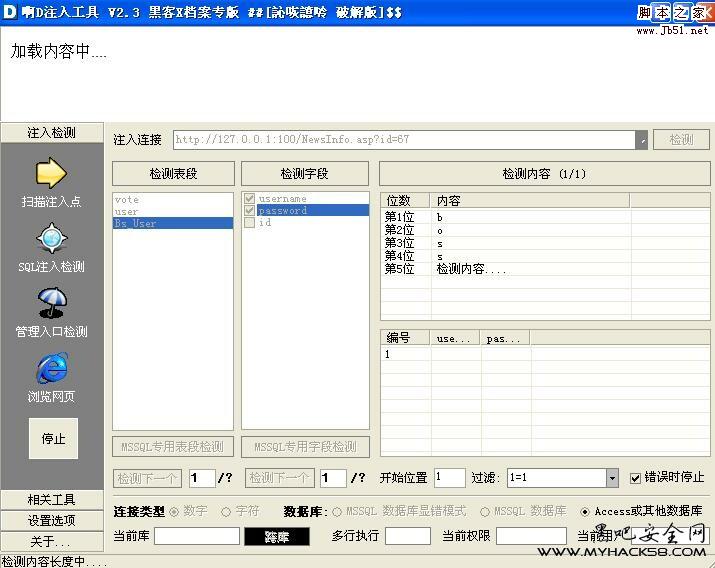This screenshot has width=715, height=568.
Task: Select the 第4位 row
Action: coord(545,256)
